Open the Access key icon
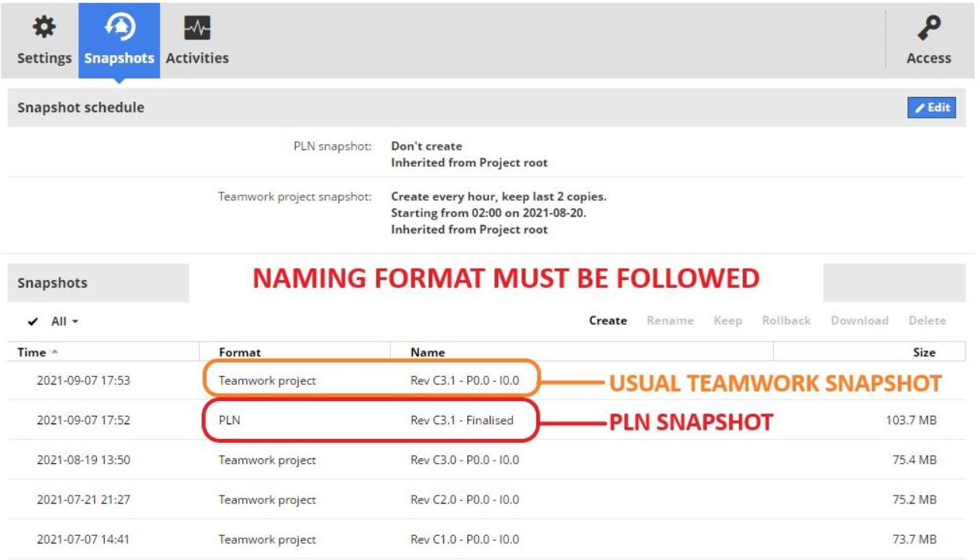Screen dimensions: 978x560 coord(928,29)
